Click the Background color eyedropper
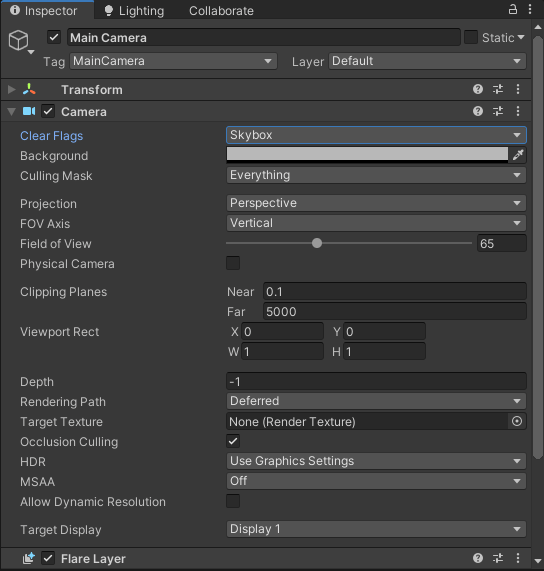This screenshot has height=571, width=544. (x=518, y=155)
